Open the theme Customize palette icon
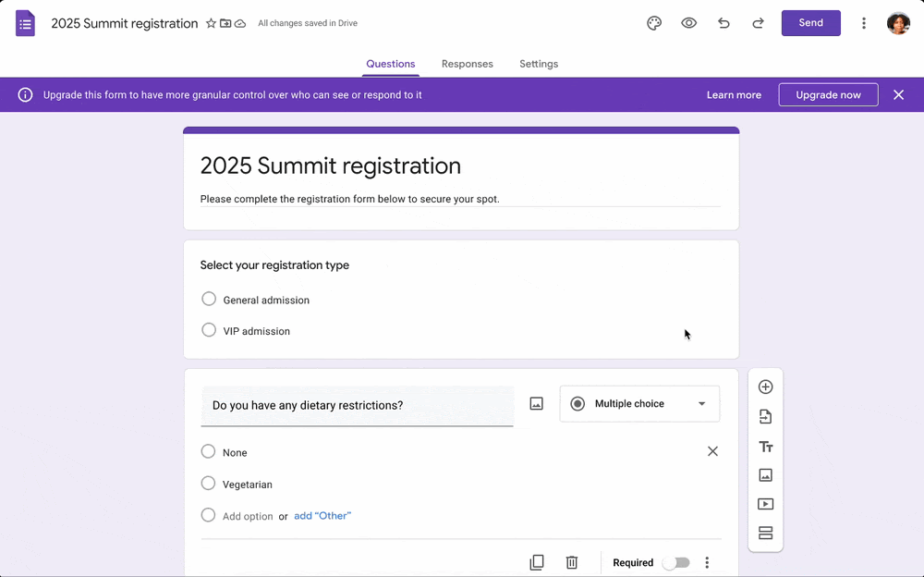Screen dimensions: 924x577 tap(654, 23)
